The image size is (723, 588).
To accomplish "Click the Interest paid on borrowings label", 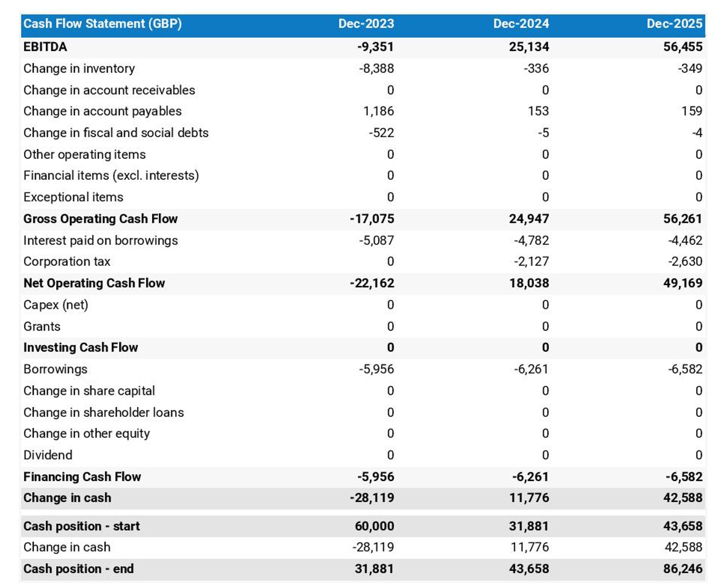I will click(100, 240).
